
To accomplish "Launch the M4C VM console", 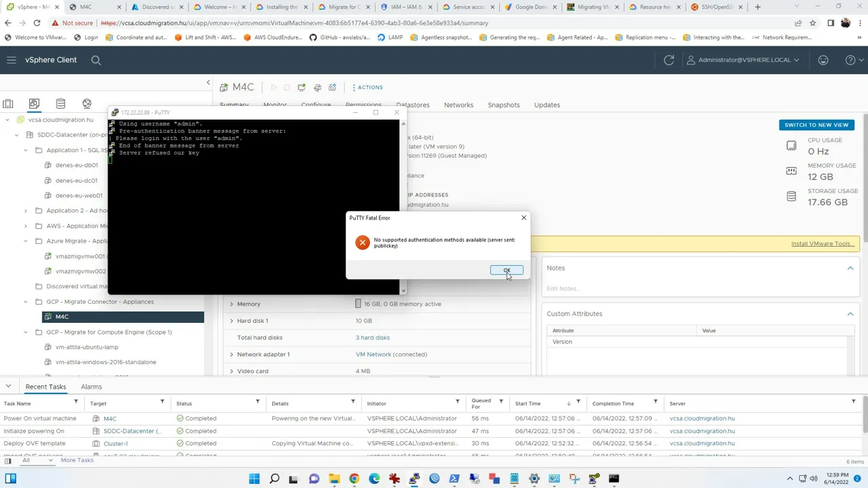I will pyautogui.click(x=301, y=88).
